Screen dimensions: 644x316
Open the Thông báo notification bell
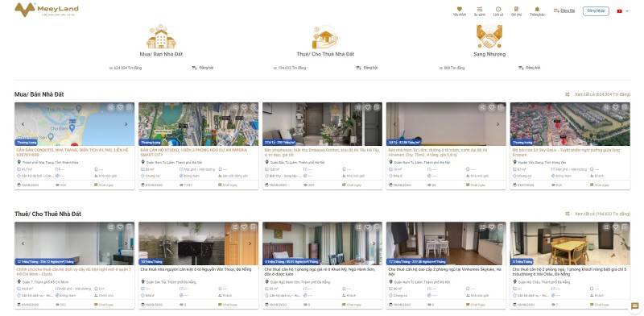tap(537, 11)
